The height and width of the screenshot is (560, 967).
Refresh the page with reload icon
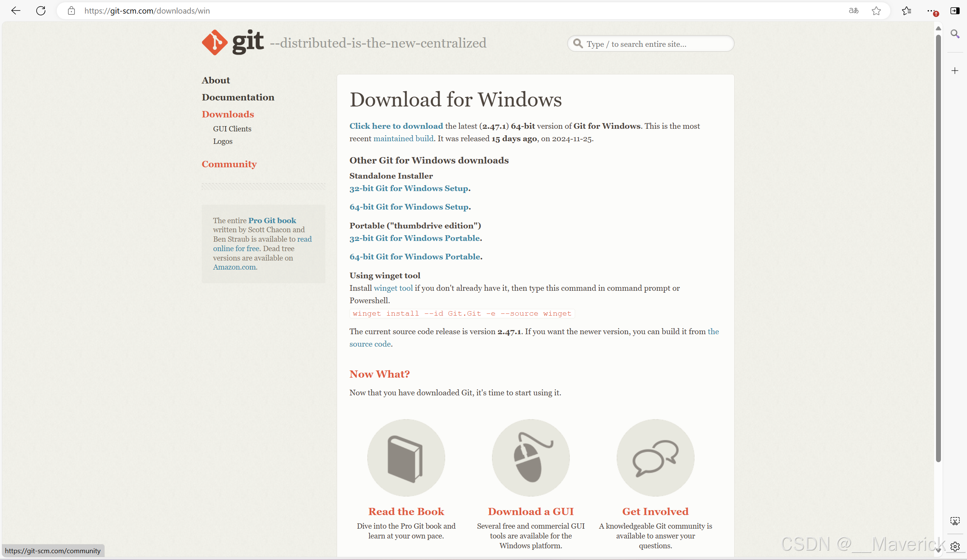41,11
